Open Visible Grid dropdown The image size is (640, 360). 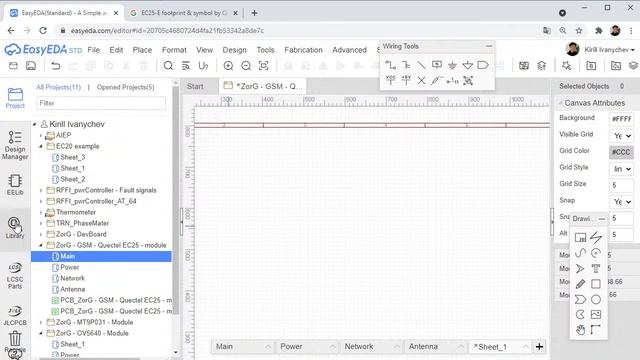(x=622, y=136)
